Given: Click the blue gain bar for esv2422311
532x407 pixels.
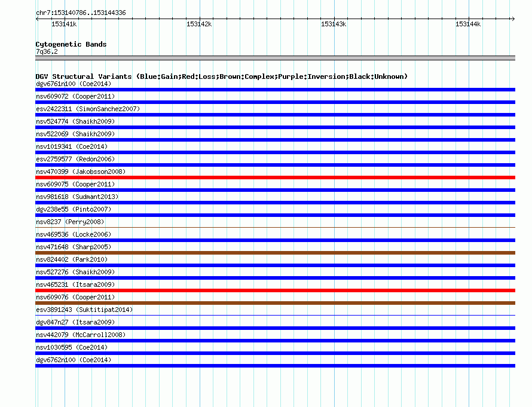Looking at the screenshot, I should pyautogui.click(x=275, y=115).
